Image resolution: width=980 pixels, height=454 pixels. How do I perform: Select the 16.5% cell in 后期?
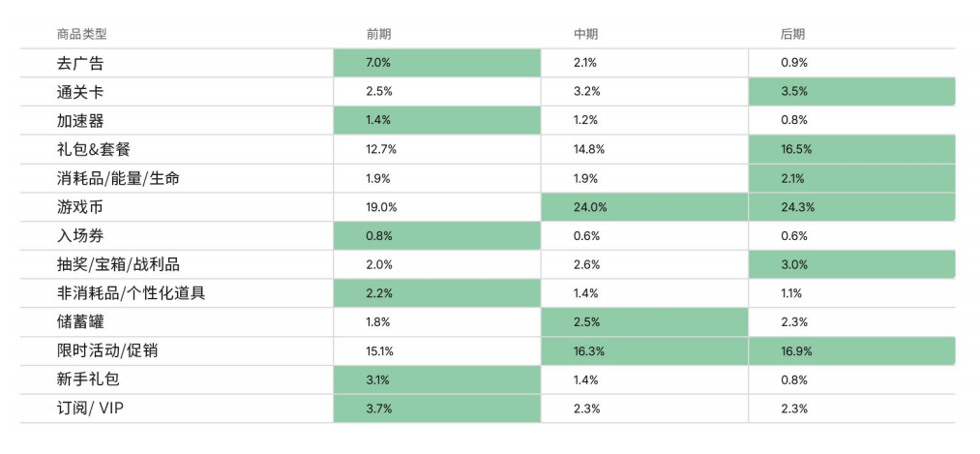pyautogui.click(x=852, y=149)
